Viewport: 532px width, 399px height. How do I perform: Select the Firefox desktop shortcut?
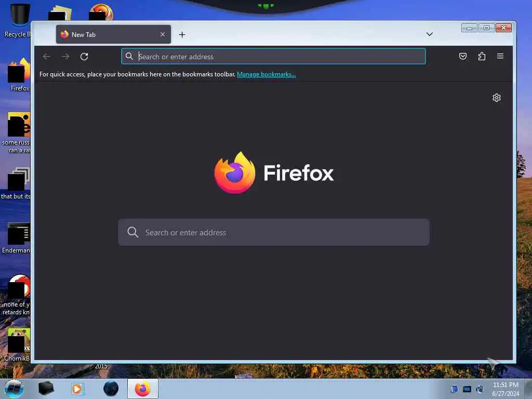20,74
